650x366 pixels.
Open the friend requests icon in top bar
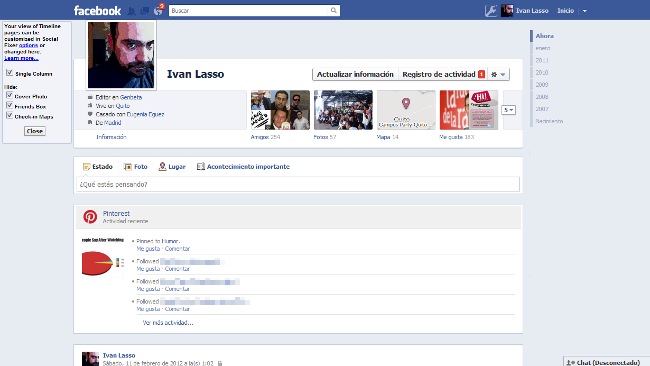pyautogui.click(x=131, y=11)
